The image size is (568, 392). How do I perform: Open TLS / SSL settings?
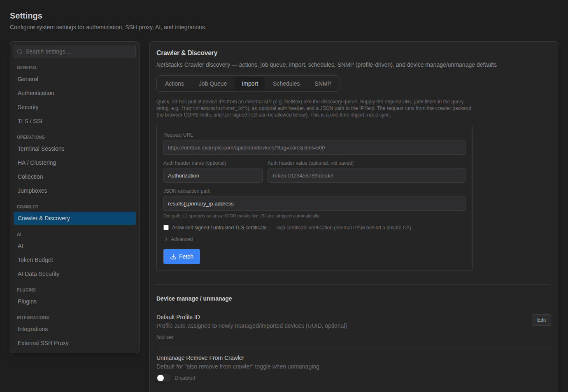coord(74,121)
